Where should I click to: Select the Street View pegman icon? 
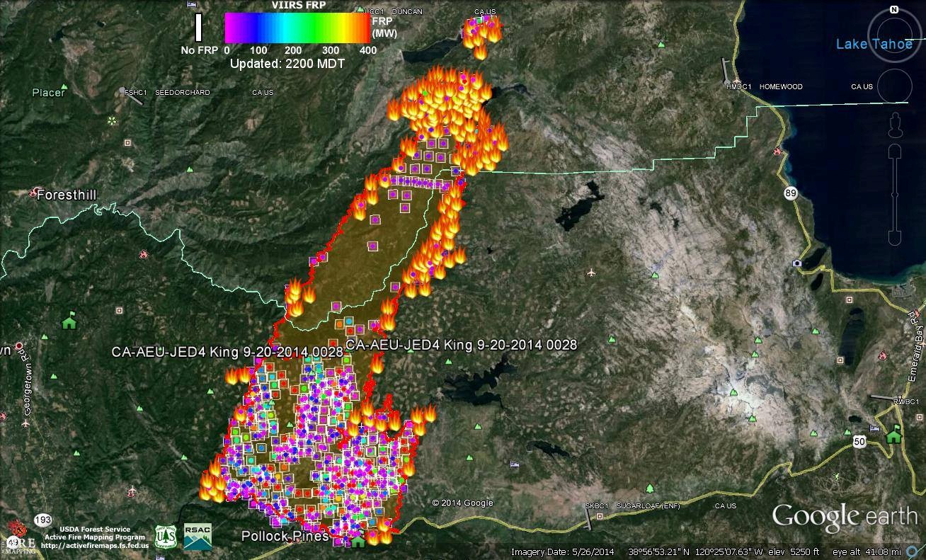point(894,125)
